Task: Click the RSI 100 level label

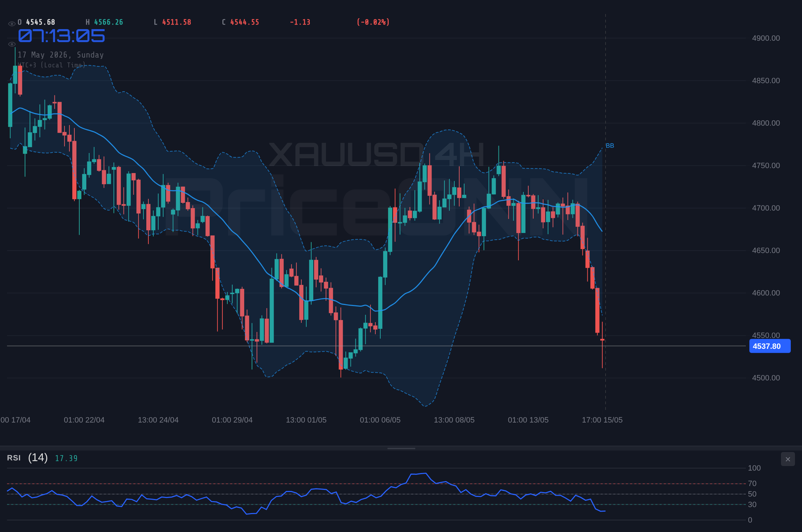Action: pos(754,468)
